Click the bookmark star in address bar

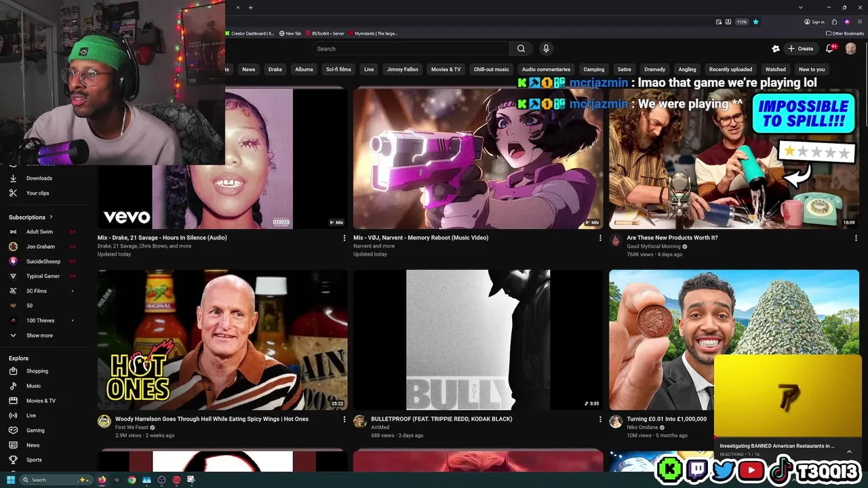pos(755,22)
